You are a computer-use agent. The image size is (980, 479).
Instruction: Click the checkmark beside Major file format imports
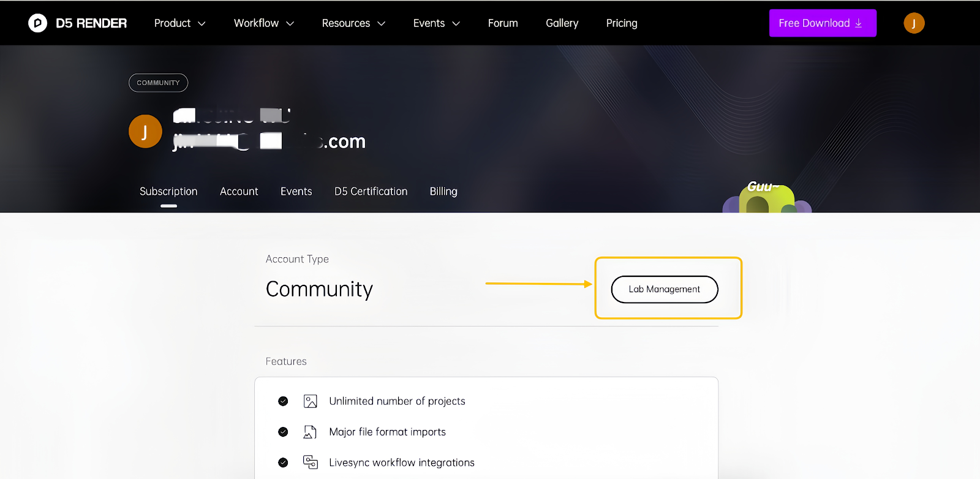(283, 432)
